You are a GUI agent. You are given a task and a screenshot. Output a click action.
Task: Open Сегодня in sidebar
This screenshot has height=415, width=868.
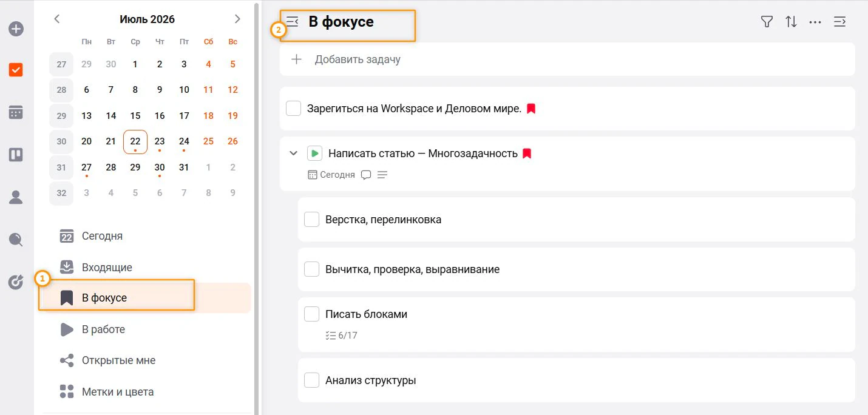[x=146, y=236]
